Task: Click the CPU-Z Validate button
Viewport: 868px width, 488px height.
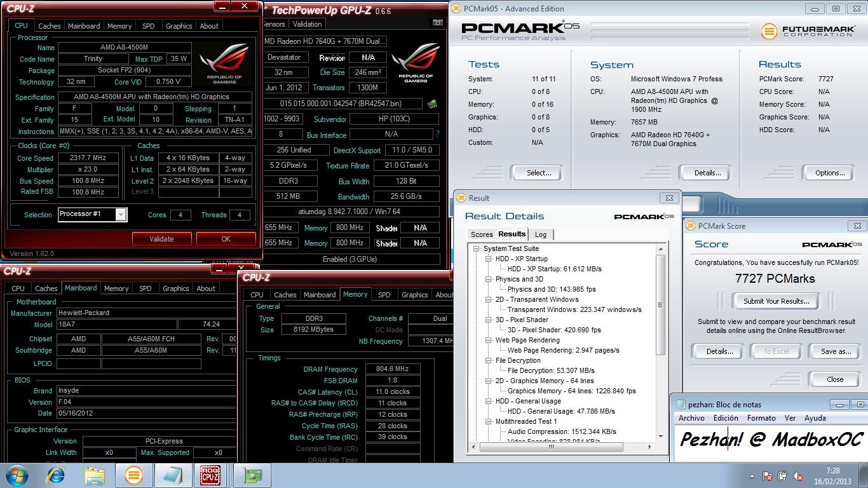Action: click(161, 239)
